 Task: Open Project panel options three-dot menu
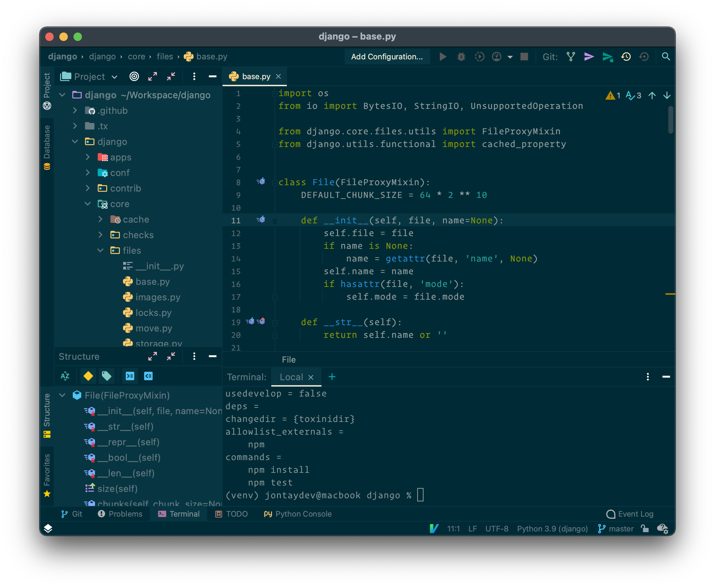(194, 76)
